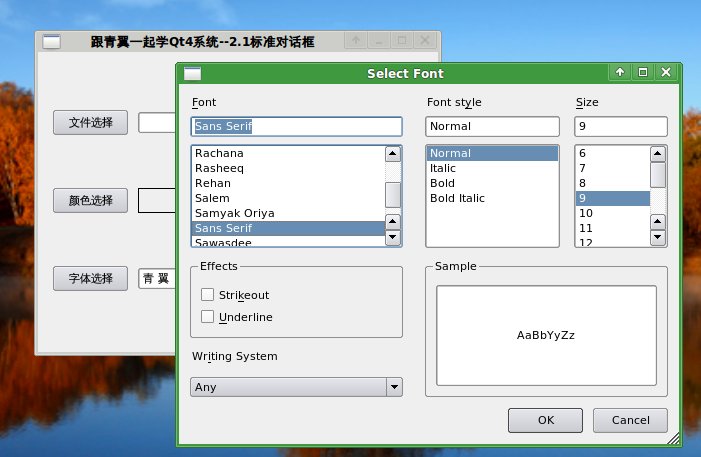Viewport: 701px width, 457px height.
Task: Click the Select Font window menu icon
Action: (193, 73)
